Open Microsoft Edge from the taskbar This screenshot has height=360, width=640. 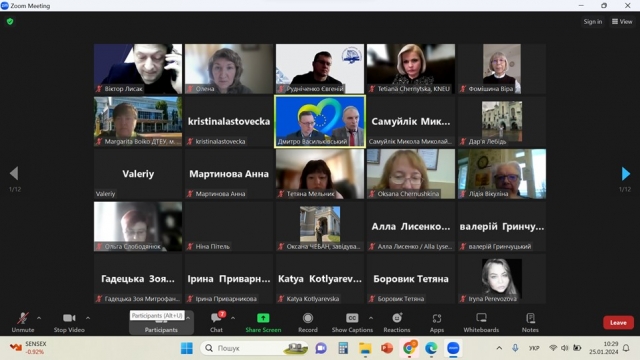431,348
